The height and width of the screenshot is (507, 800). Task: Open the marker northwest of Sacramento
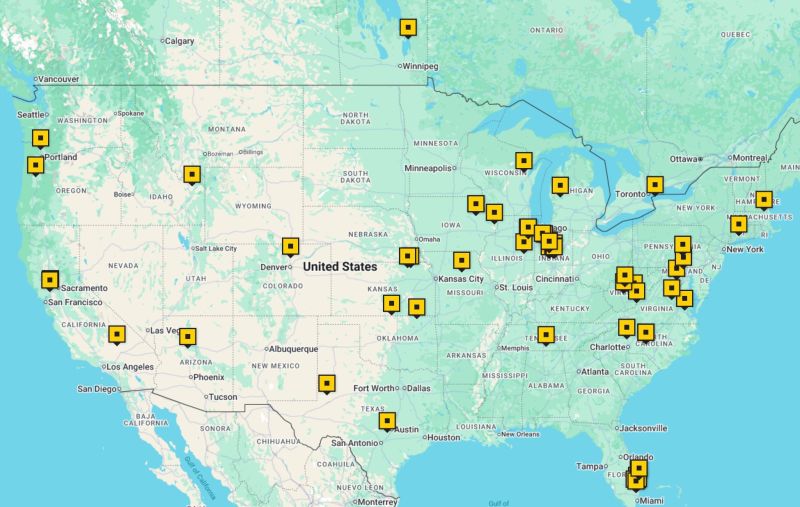click(x=50, y=280)
